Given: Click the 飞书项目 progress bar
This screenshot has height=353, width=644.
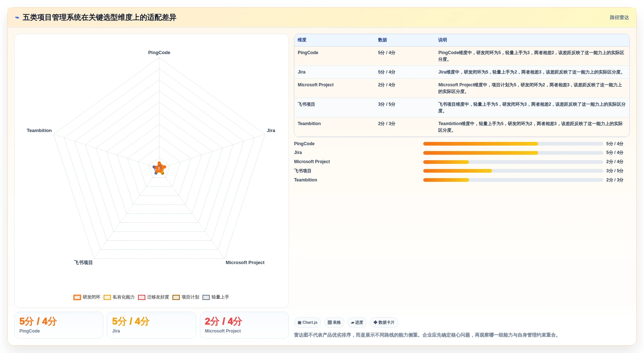Looking at the screenshot, I should (513, 171).
